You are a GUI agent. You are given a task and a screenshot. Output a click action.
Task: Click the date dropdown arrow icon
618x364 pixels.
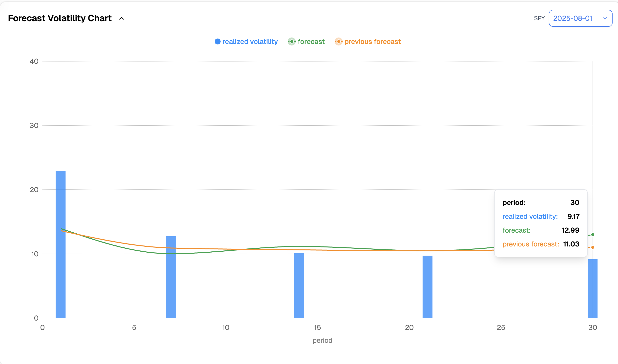click(x=605, y=18)
